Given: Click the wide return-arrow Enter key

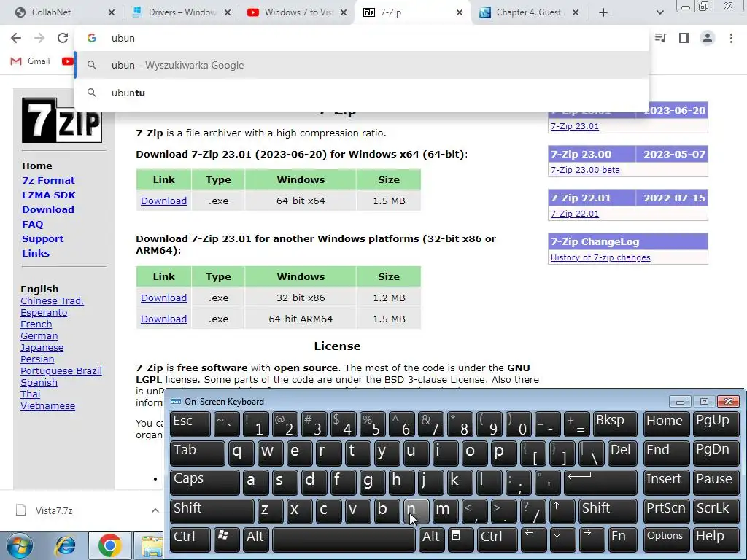Looking at the screenshot, I should click(x=600, y=482).
